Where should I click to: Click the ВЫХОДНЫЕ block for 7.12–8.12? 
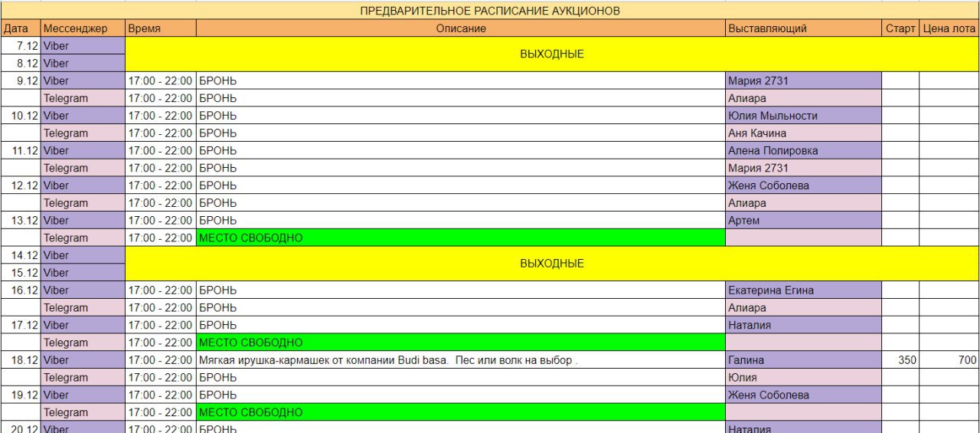coord(552,54)
